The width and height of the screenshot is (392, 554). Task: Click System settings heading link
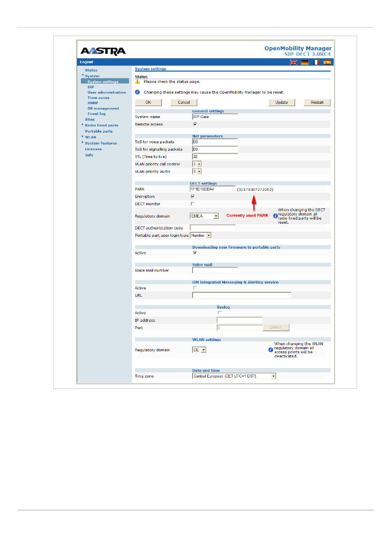pos(151,69)
